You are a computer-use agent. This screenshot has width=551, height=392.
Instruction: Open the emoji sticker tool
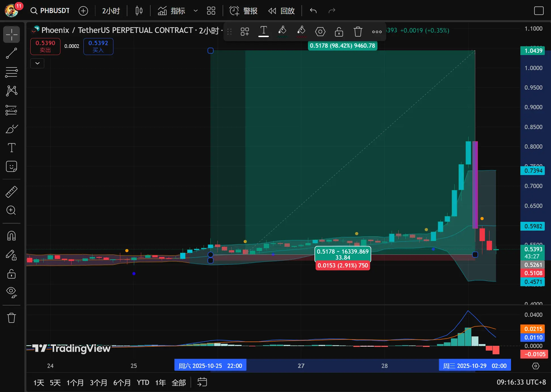click(11, 167)
